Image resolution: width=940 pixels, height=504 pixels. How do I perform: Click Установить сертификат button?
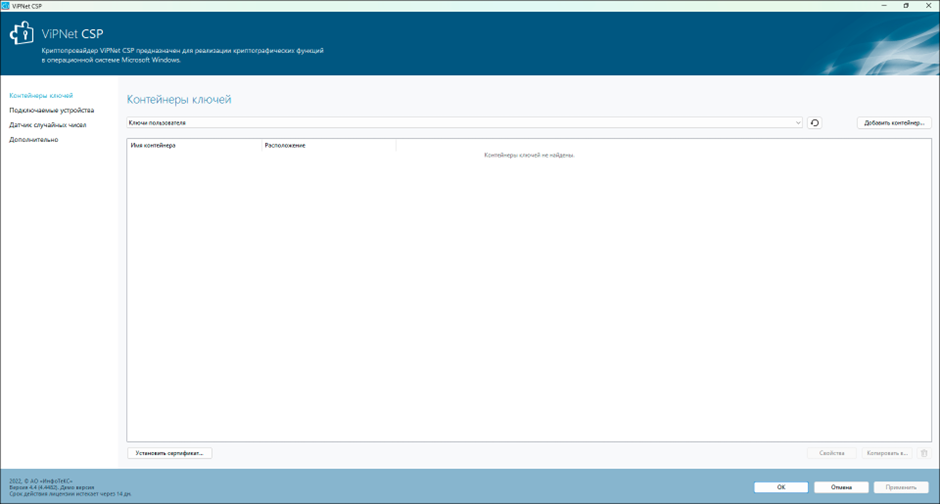(x=169, y=453)
